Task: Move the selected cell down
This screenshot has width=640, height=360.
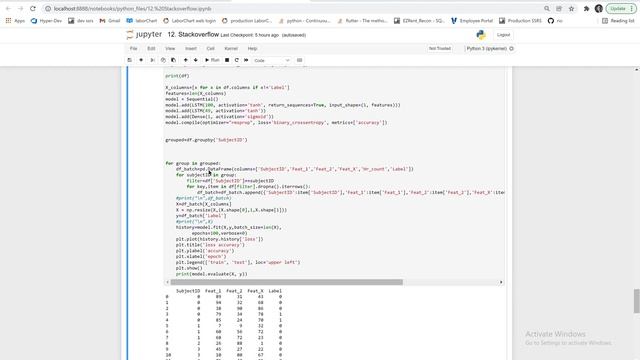Action: (x=196, y=60)
